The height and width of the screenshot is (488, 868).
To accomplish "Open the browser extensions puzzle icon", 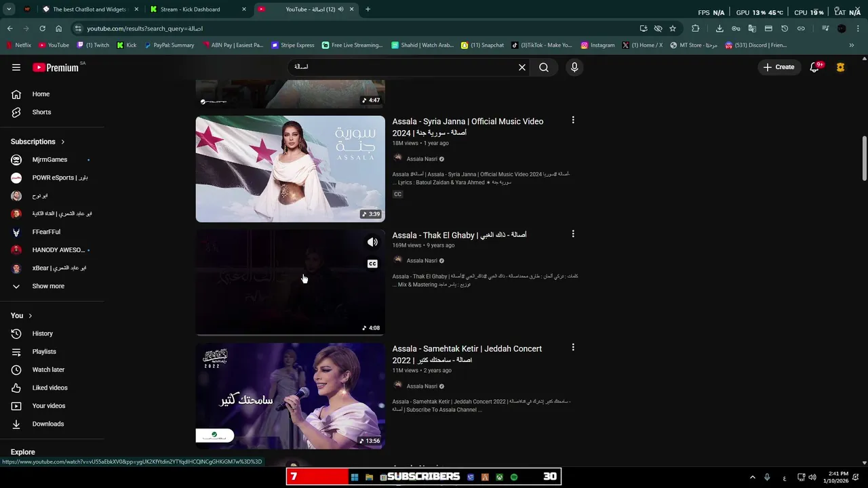I will pos(695,28).
